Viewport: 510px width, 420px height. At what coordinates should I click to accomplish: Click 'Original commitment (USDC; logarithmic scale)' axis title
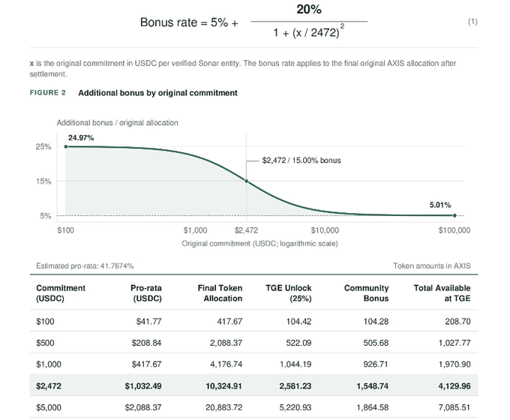pyautogui.click(x=259, y=244)
